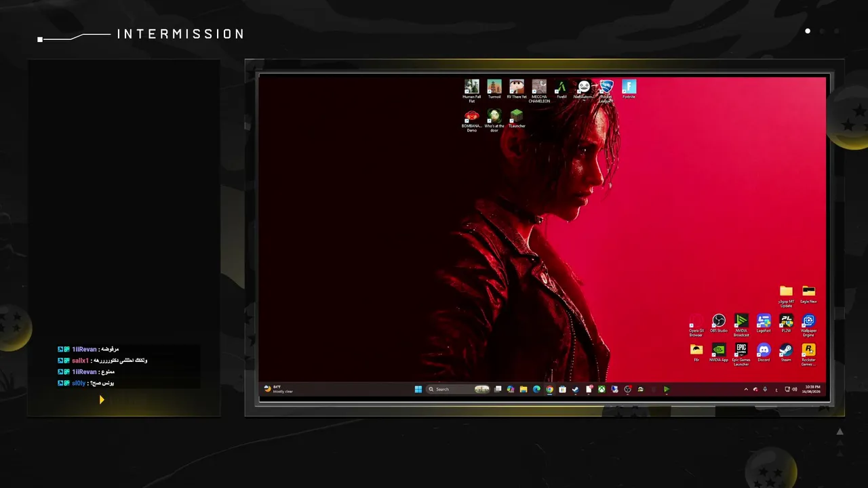Click the sl0ly chat username
The width and height of the screenshot is (868, 488).
79,383
